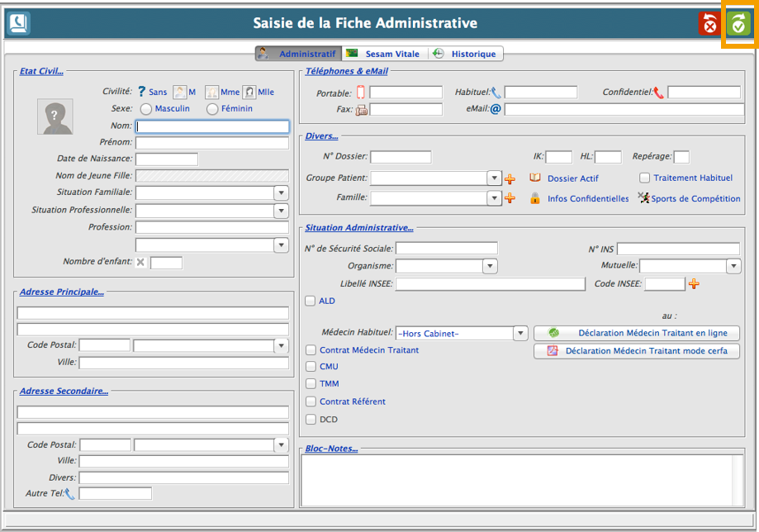Expand the Situation Professionnelle dropdown
The width and height of the screenshot is (759, 532).
tap(282, 211)
